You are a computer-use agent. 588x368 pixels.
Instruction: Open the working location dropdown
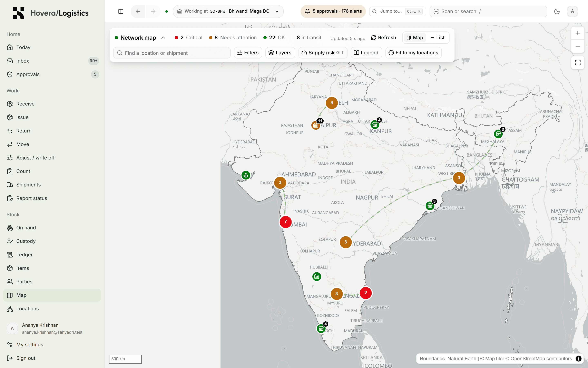tap(228, 11)
